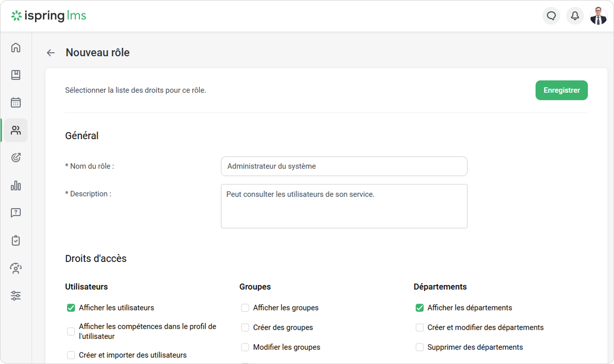Open the clipboard tasks icon in sidebar
The width and height of the screenshot is (614, 364).
[x=16, y=241]
